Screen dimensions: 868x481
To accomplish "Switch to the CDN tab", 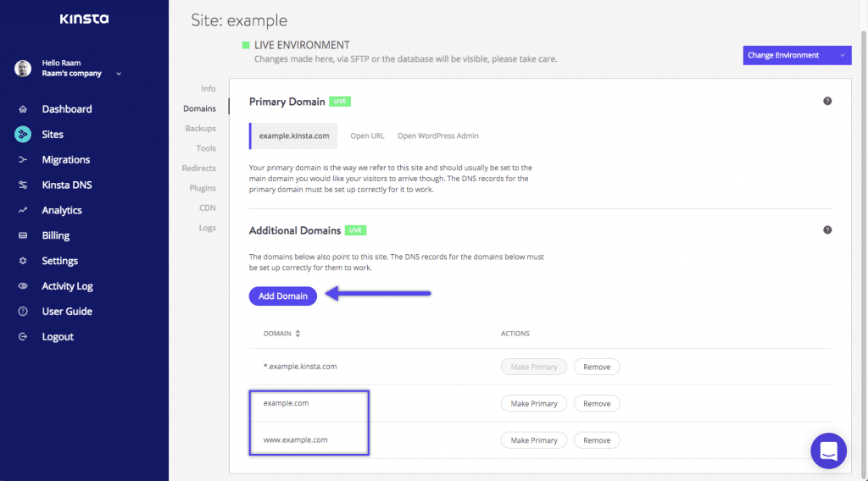I will (x=208, y=207).
